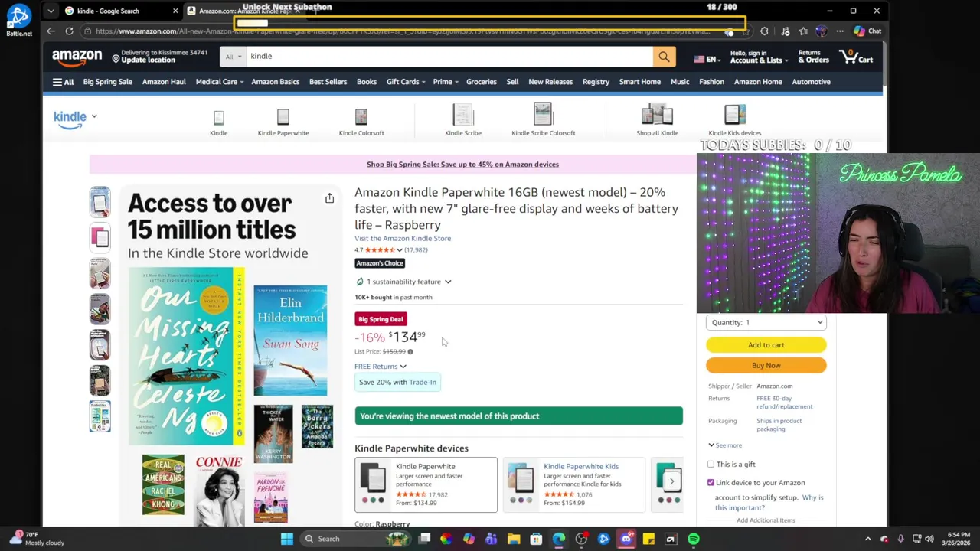Image resolution: width=980 pixels, height=551 pixels.
Task: Open Spotify from the taskbar
Action: click(x=694, y=539)
